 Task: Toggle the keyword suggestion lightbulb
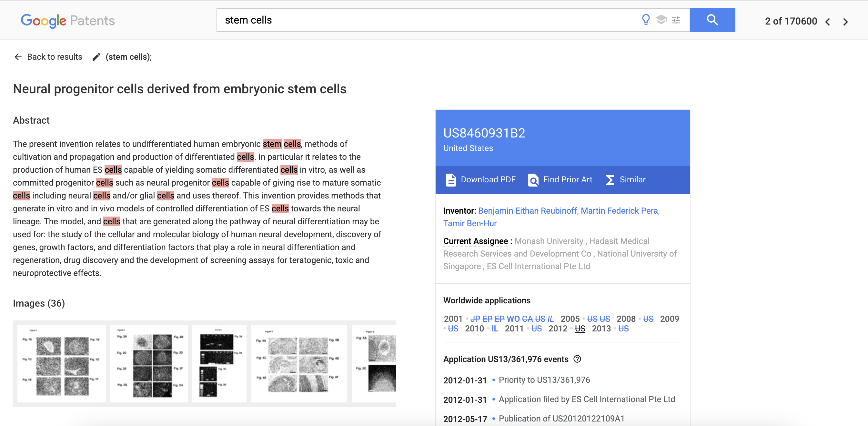point(646,20)
